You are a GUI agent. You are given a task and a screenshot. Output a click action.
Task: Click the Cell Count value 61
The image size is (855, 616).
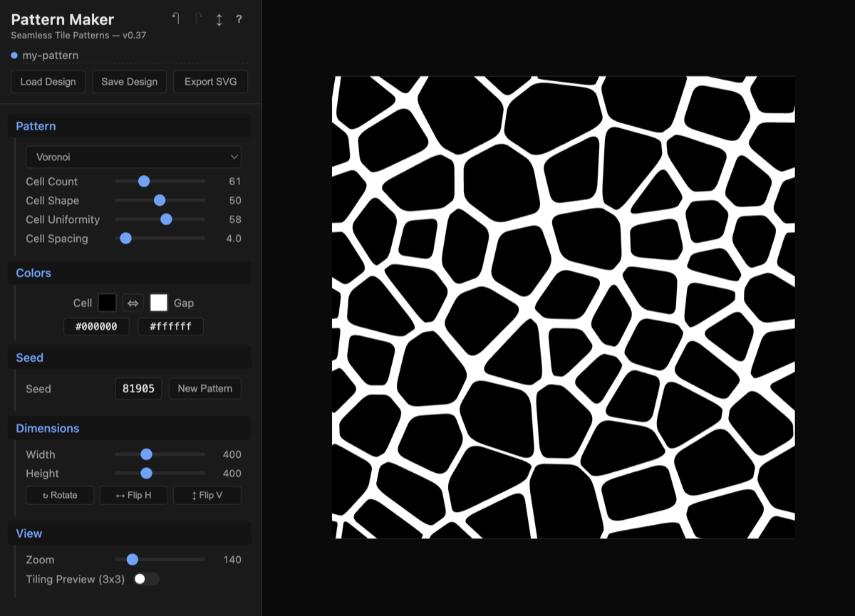coord(235,182)
